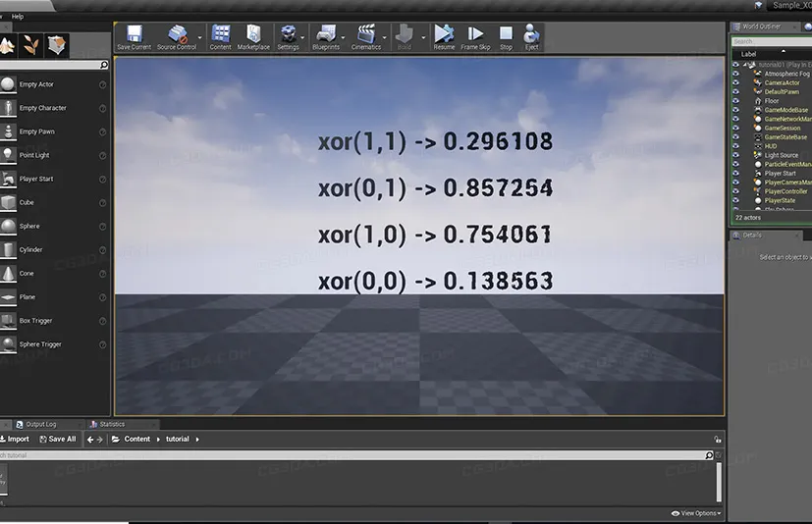
Task: Open the Help menu
Action: tap(18, 17)
